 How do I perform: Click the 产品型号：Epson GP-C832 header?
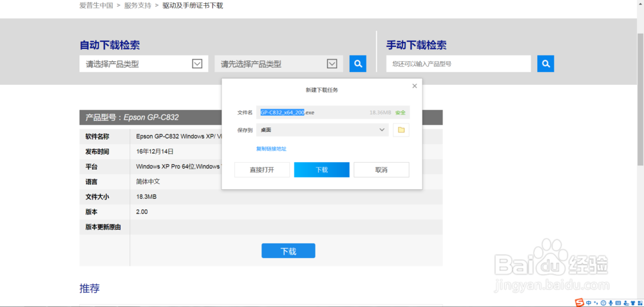261,117
